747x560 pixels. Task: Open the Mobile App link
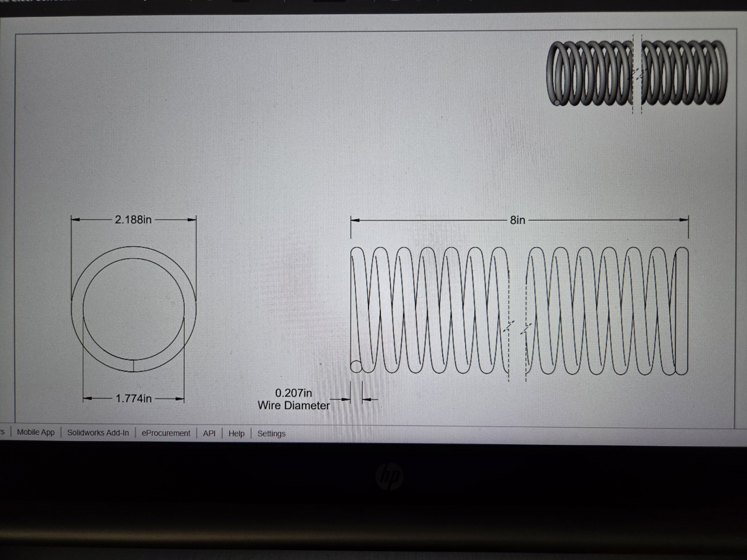coord(35,432)
